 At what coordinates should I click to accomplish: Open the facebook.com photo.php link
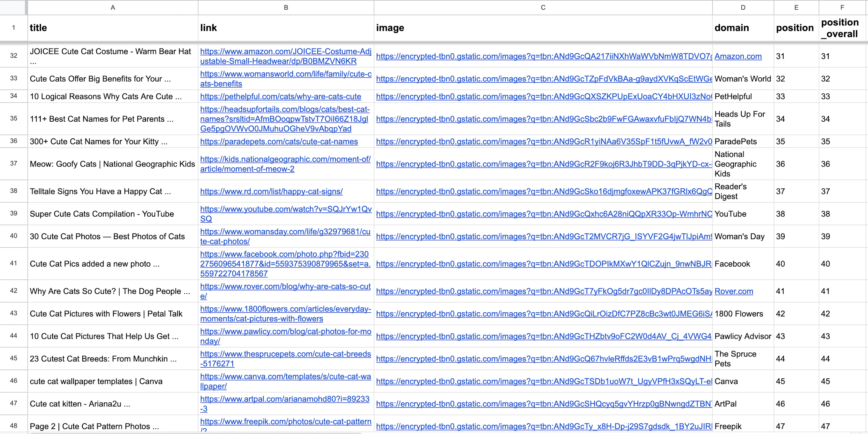(285, 264)
